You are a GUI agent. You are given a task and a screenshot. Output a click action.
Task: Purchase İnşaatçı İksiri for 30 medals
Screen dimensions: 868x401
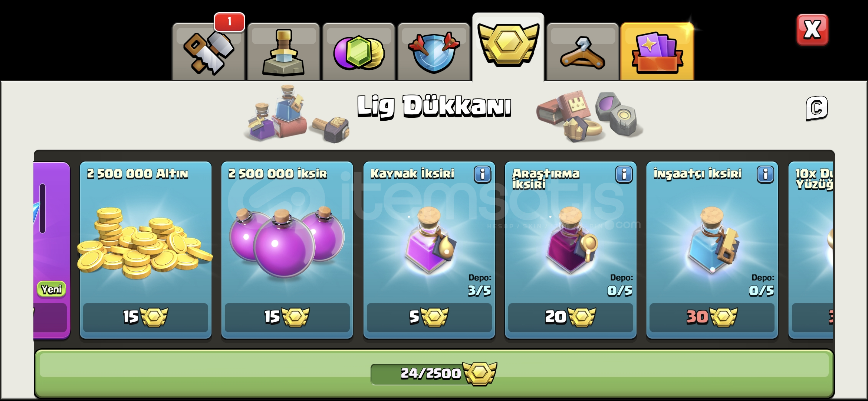click(712, 317)
